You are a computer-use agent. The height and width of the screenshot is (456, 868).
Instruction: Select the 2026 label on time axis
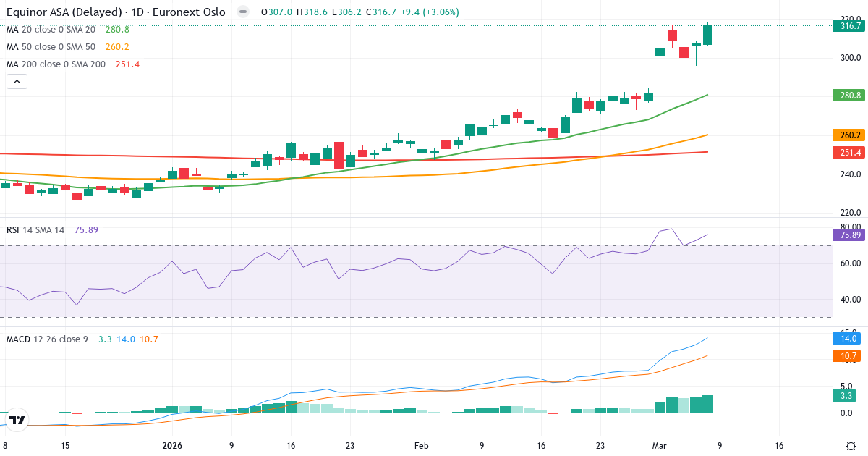(x=172, y=446)
